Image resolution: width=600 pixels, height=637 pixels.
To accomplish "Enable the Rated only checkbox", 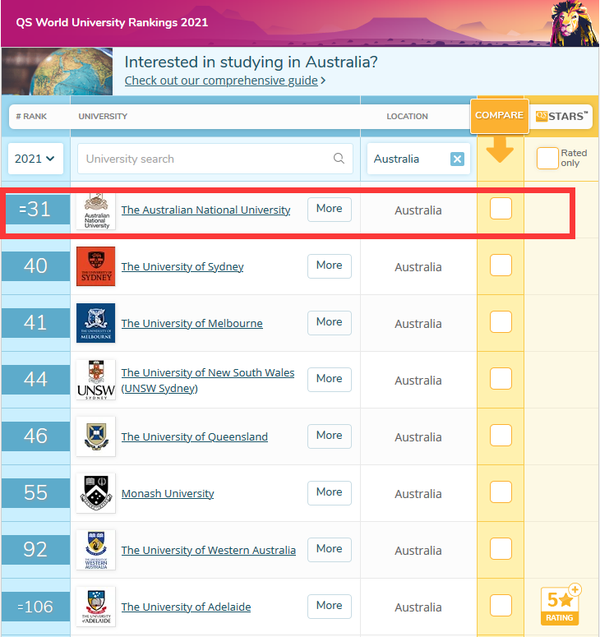I will click(x=547, y=158).
